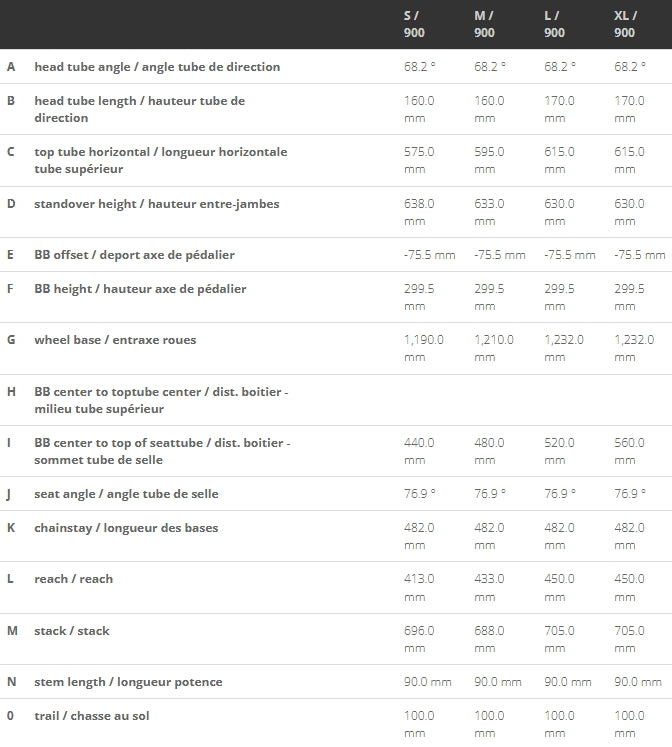Click the reach row label

73,579
